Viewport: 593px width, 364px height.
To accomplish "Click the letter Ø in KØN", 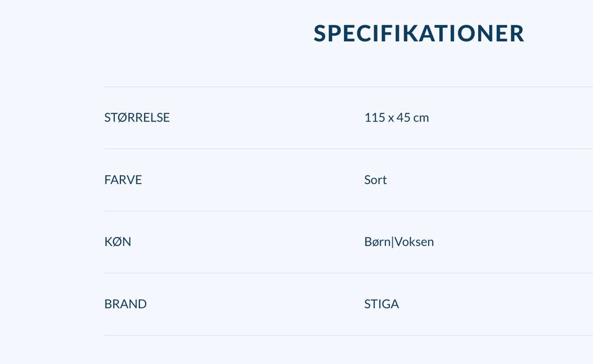I will tap(117, 242).
